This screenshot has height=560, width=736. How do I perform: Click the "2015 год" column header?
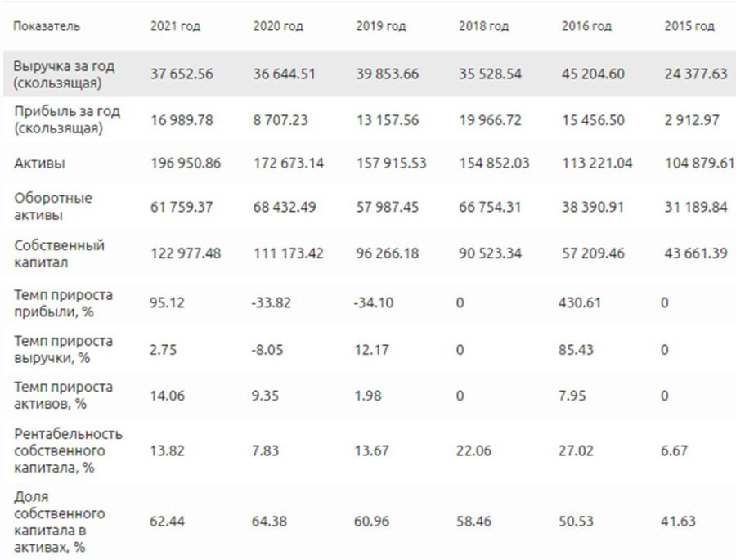click(689, 26)
